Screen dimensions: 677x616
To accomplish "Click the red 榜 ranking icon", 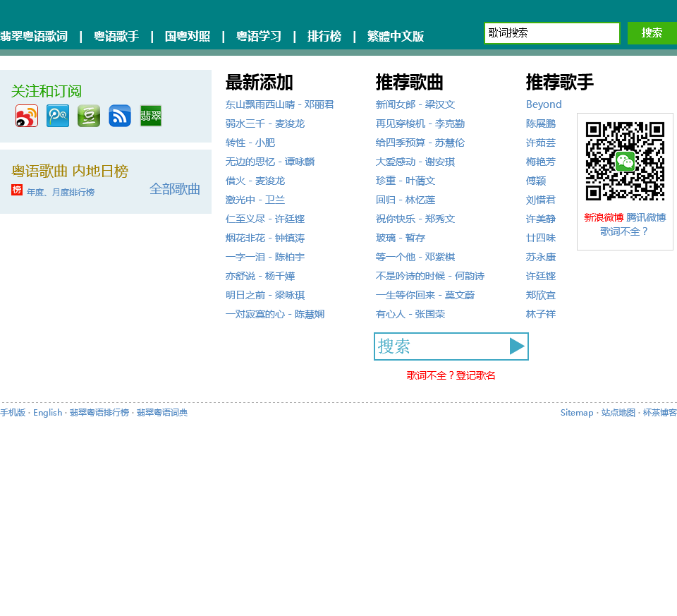I will (17, 190).
